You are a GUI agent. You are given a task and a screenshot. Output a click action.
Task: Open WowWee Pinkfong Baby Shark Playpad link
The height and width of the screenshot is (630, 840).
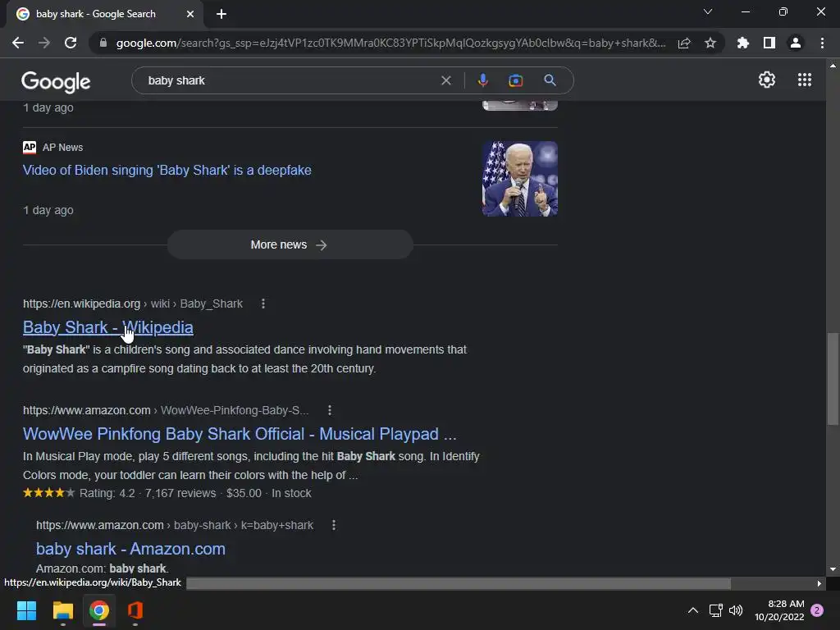tap(240, 434)
